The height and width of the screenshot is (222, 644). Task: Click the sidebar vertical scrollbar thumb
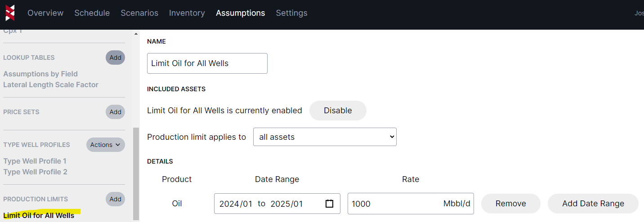(136, 173)
